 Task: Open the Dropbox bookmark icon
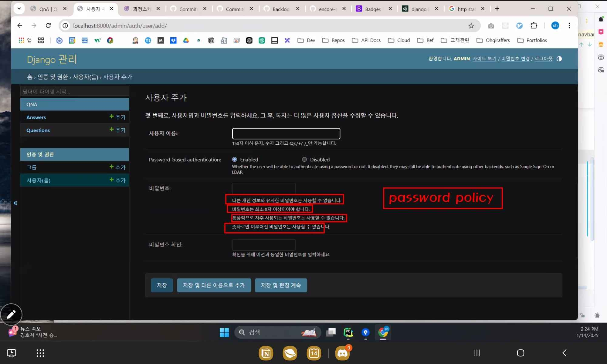point(173,40)
